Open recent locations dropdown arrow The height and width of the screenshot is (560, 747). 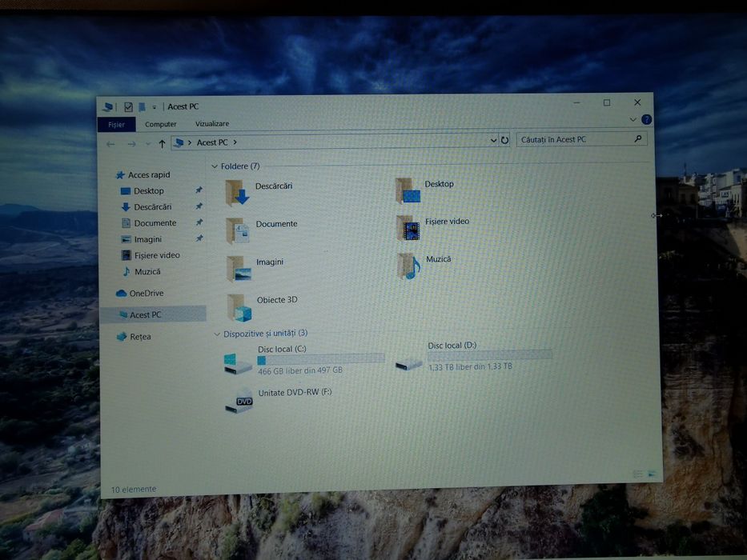click(x=147, y=144)
